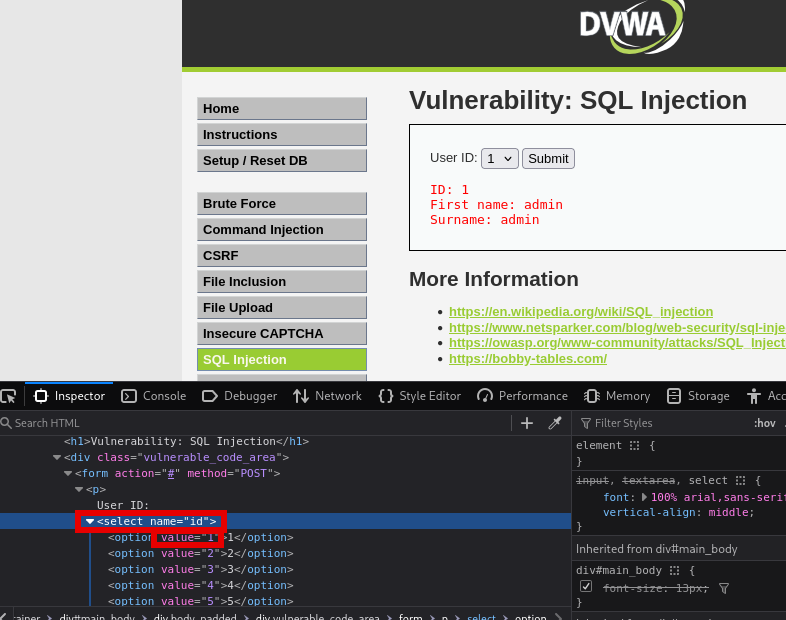Open the bobby-tables.com link
Image resolution: width=786 pixels, height=620 pixels.
(x=528, y=359)
